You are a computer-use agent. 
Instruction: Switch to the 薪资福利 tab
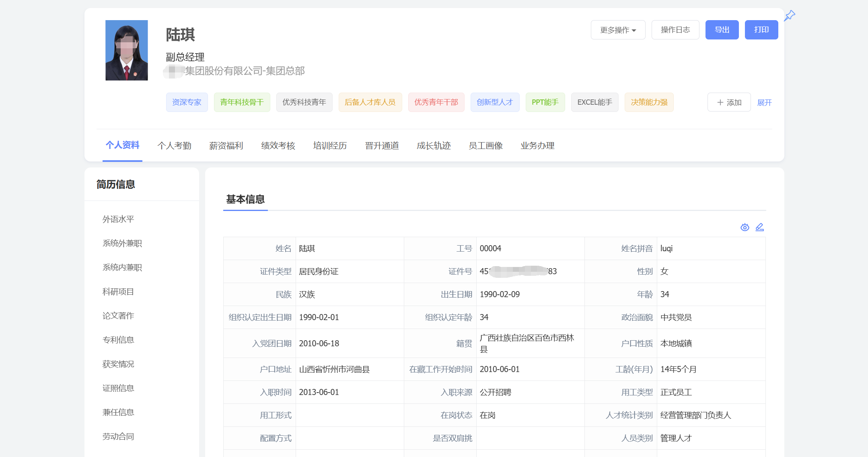226,145
